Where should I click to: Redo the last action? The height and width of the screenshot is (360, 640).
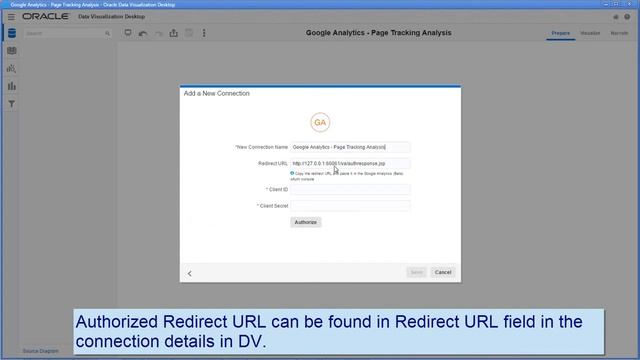pyautogui.click(x=159, y=33)
